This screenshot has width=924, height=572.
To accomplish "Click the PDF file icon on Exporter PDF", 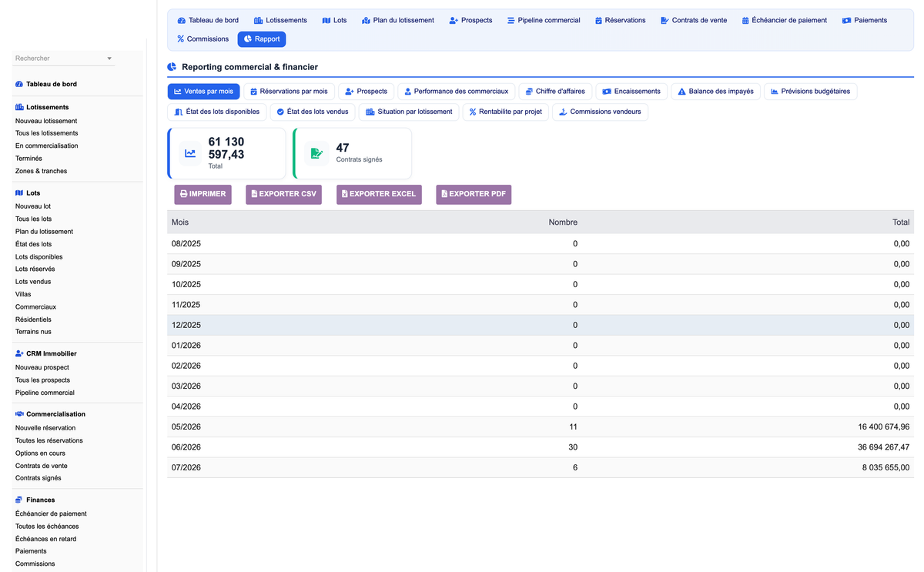I will [444, 194].
